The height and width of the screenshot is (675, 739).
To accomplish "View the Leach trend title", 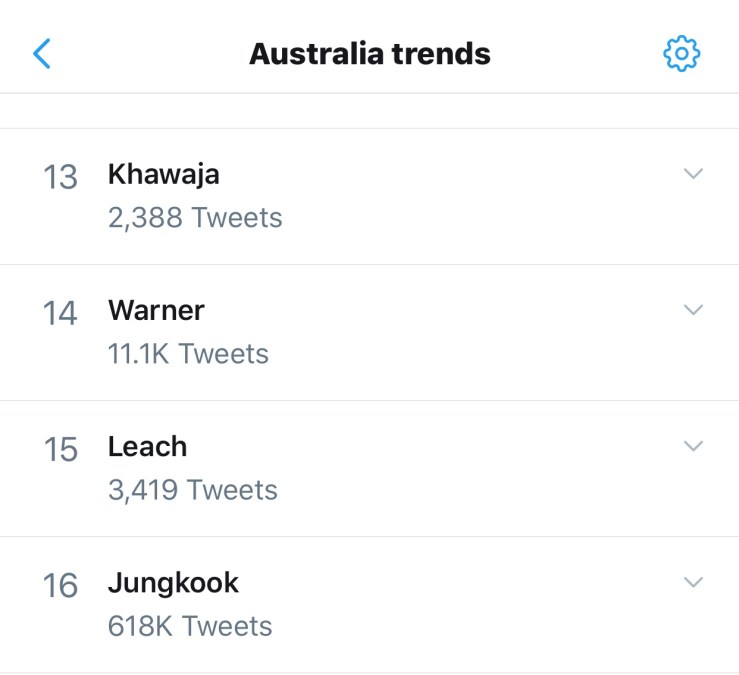I will pos(147,446).
